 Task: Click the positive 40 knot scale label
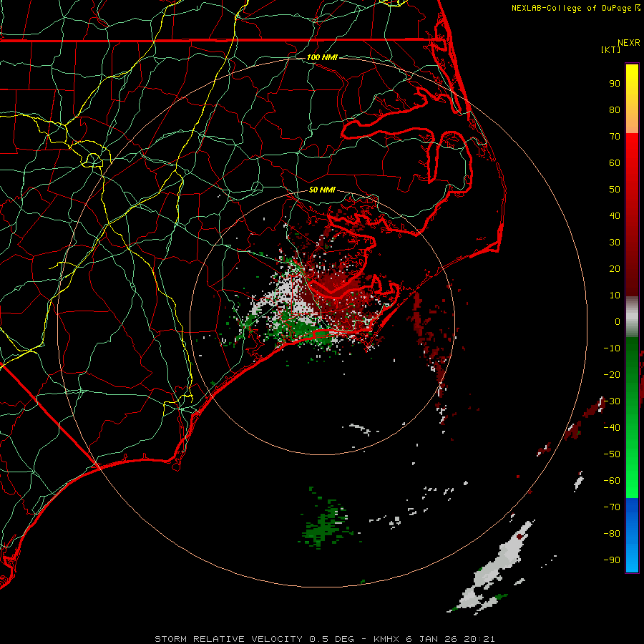(615, 215)
